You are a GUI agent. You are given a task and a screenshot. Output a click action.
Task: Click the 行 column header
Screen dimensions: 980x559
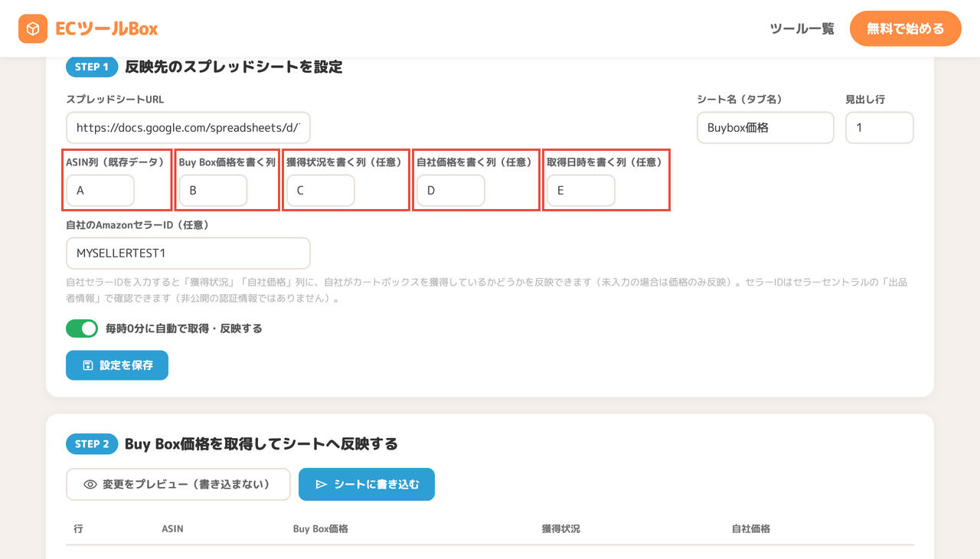coord(78,529)
